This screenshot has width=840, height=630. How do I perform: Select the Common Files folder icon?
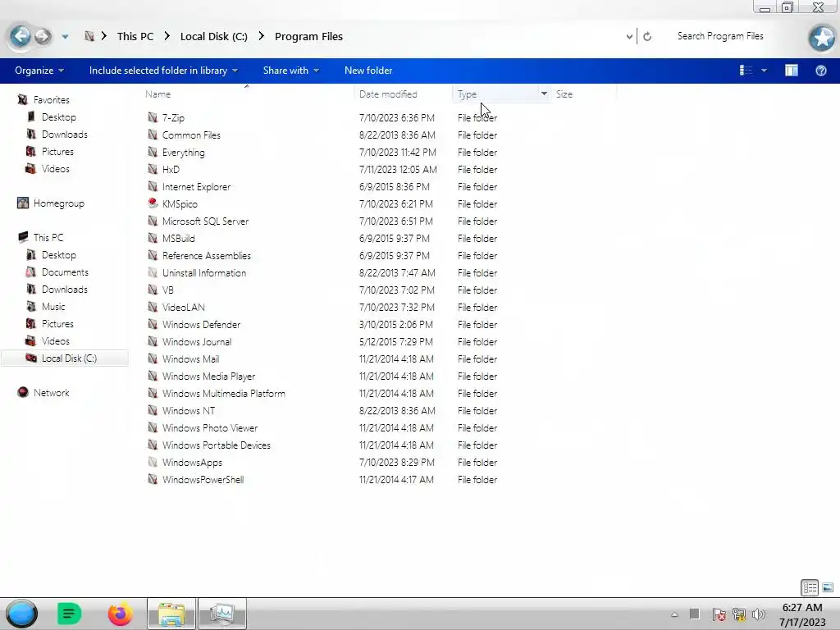pyautogui.click(x=153, y=135)
